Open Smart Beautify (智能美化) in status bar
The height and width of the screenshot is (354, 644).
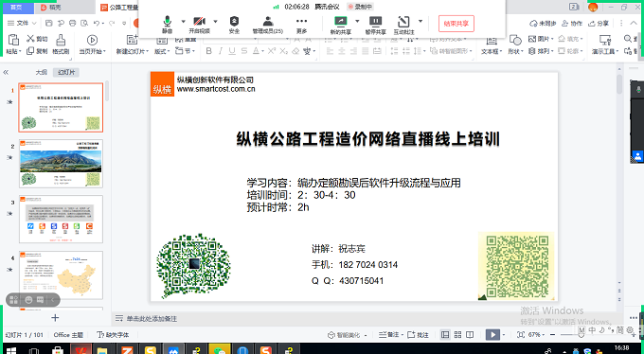coord(347,335)
